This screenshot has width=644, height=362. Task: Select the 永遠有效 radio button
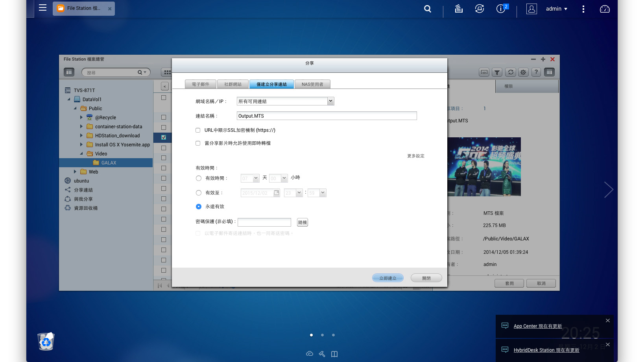[199, 207]
